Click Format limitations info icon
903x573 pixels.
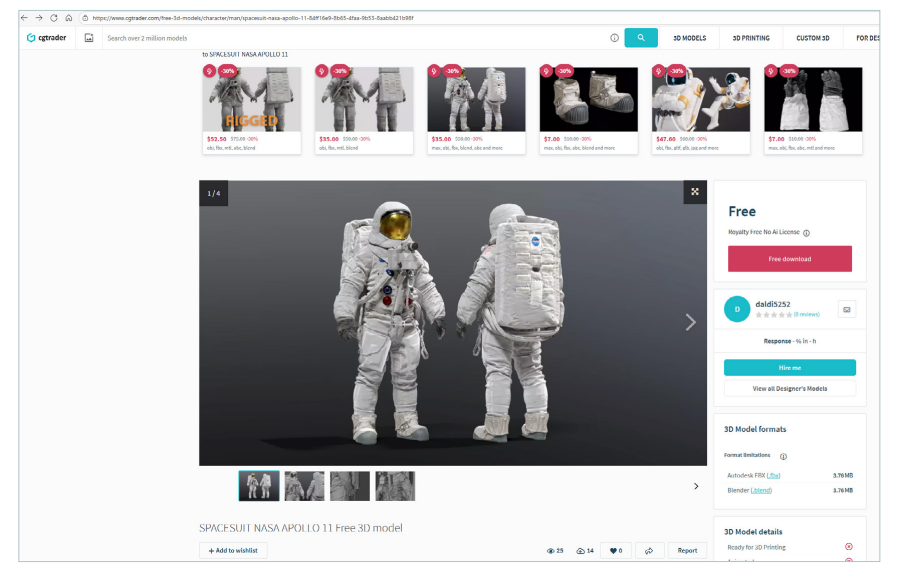[783, 456]
